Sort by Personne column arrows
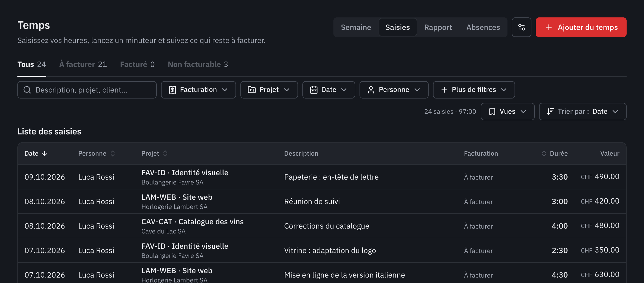 pos(113,154)
